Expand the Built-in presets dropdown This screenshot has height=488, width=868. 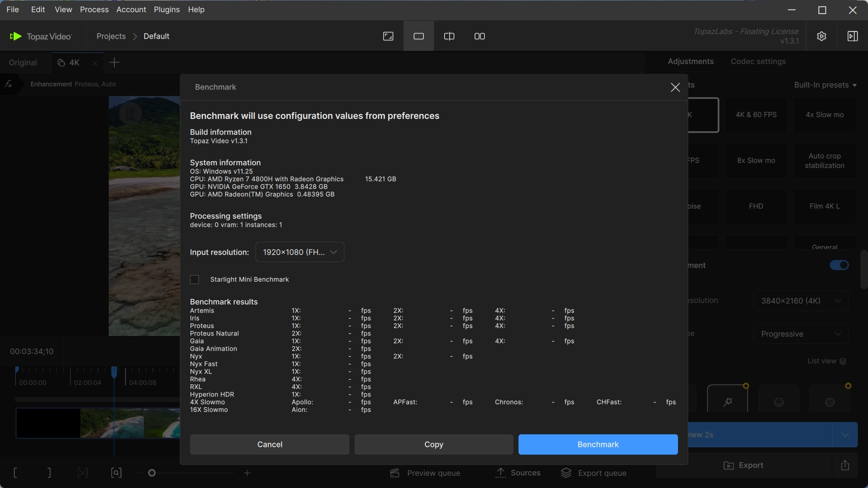(x=825, y=85)
